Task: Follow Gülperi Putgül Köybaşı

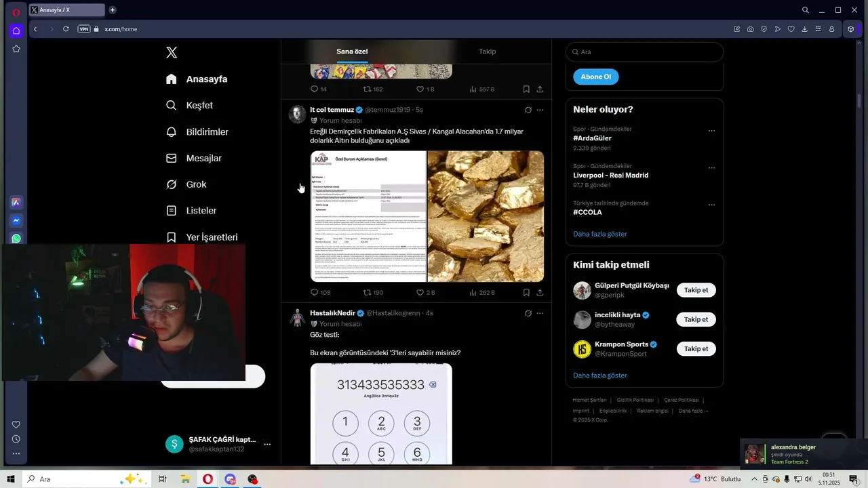Action: (696, 290)
